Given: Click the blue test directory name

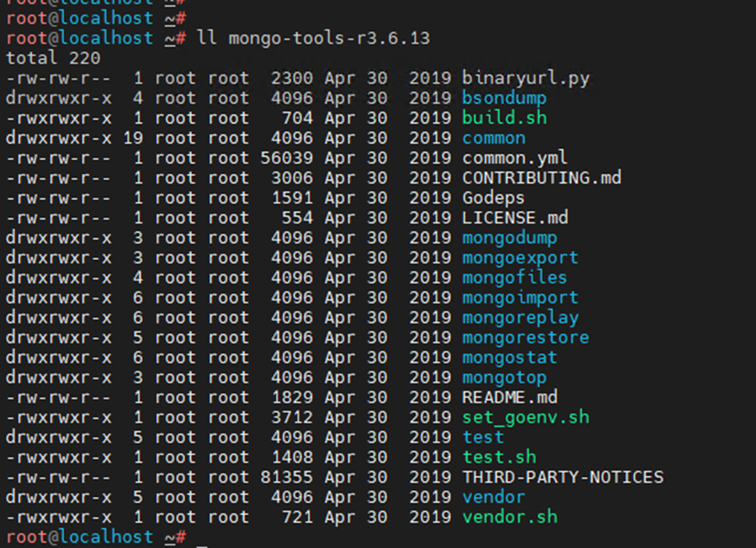Looking at the screenshot, I should pyautogui.click(x=484, y=437).
